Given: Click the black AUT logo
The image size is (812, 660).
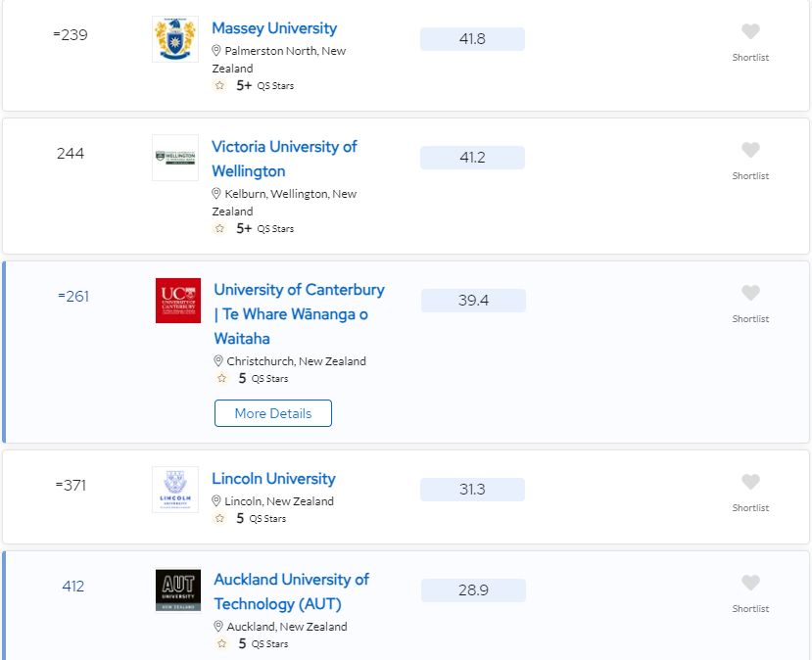Looking at the screenshot, I should tap(178, 590).
